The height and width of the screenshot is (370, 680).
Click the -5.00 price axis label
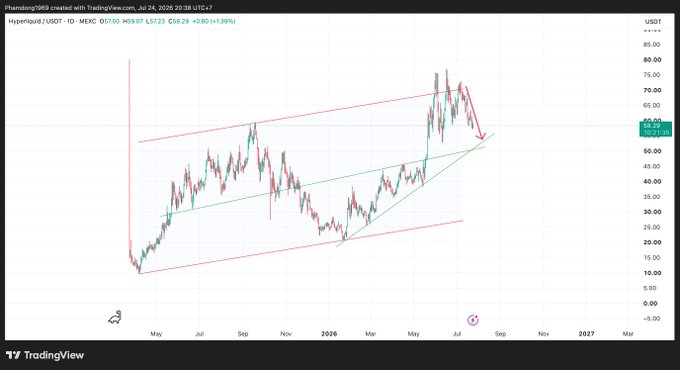click(x=651, y=318)
